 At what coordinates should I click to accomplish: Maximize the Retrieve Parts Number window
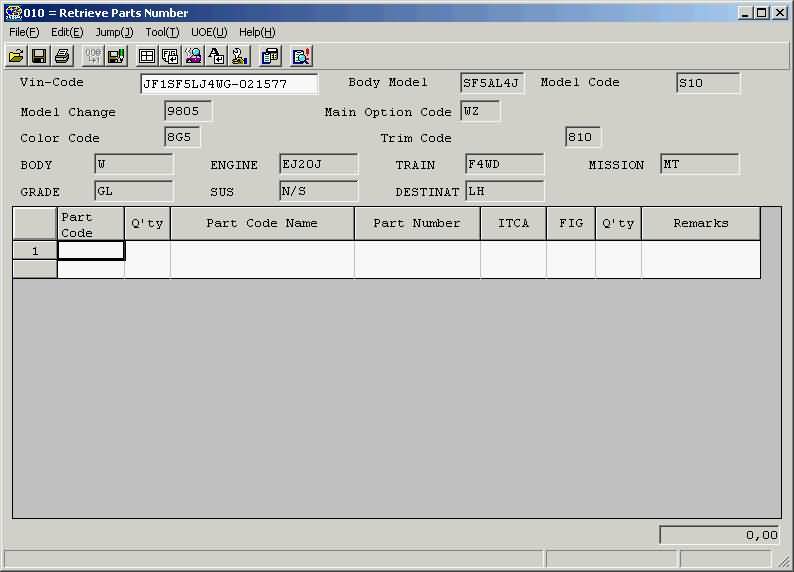[762, 13]
